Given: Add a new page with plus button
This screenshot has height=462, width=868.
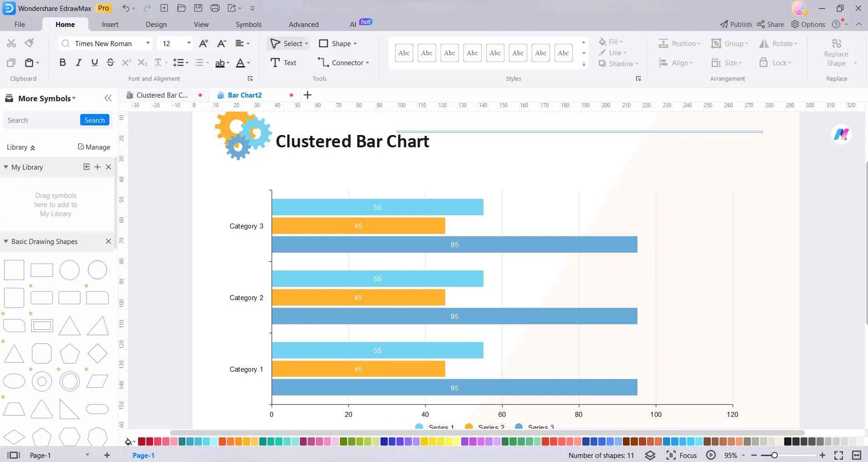Looking at the screenshot, I should point(107,455).
